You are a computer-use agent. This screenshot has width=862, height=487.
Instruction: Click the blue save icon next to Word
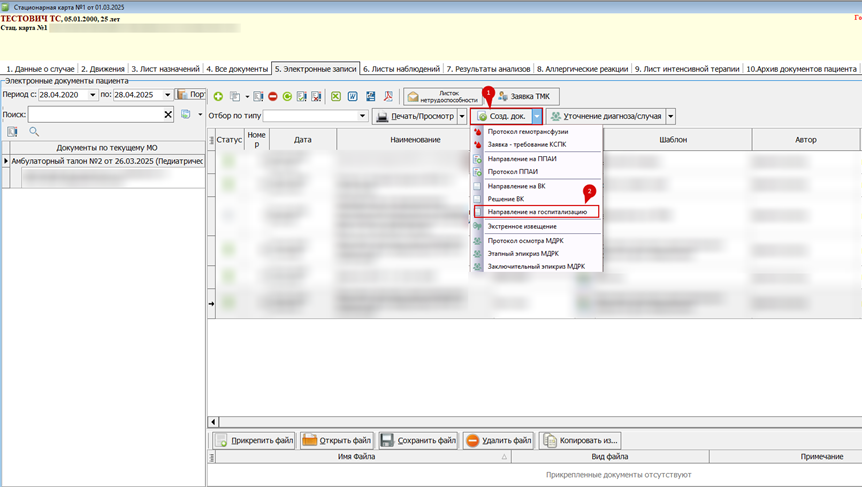[371, 96]
